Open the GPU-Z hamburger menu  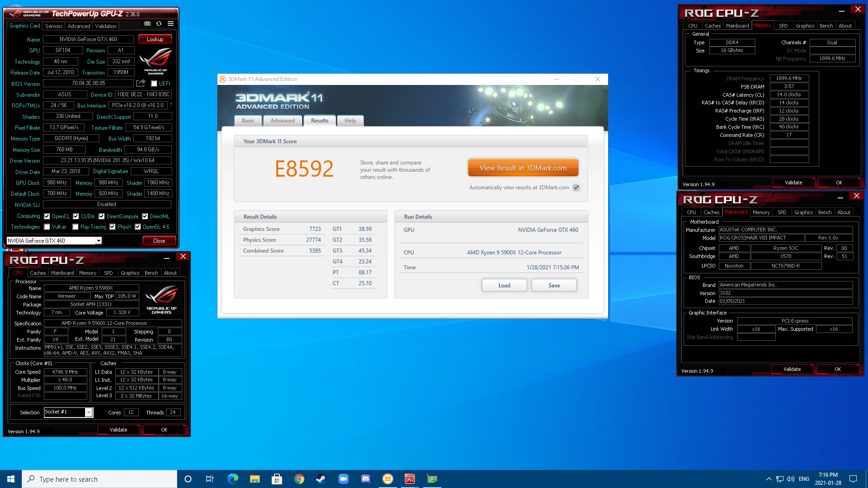tap(170, 23)
